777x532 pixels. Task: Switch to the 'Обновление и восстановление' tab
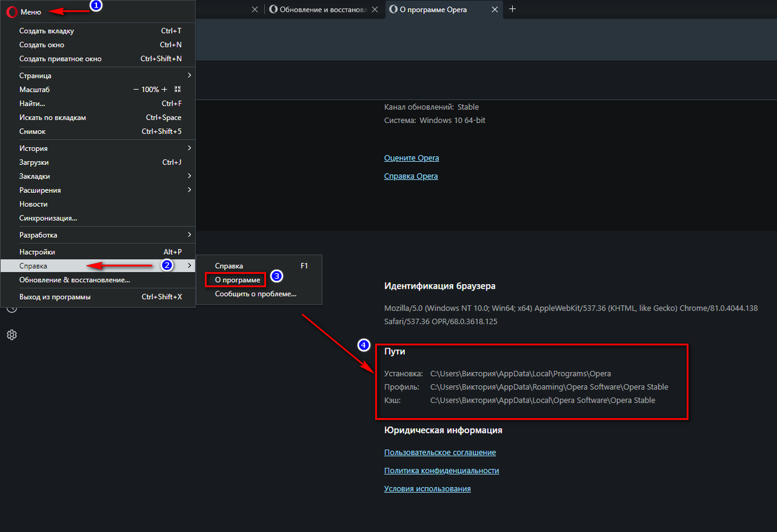point(324,9)
